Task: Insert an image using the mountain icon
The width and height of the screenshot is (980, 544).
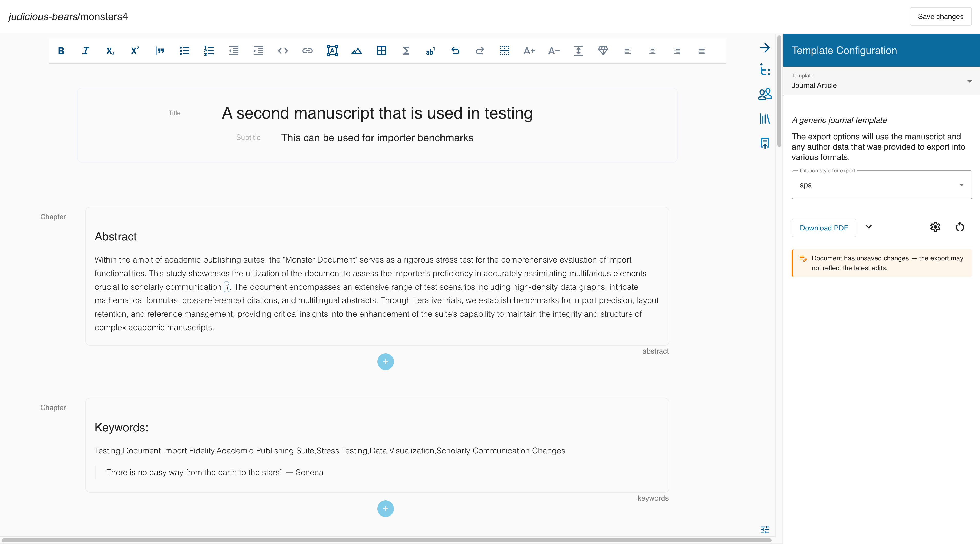Action: [356, 51]
